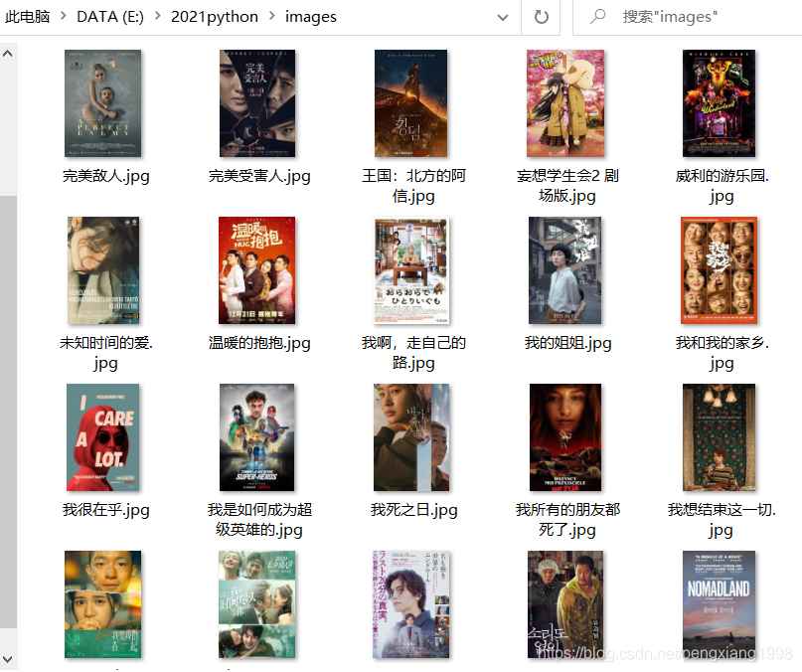Select 我死之日.jpg thumbnail
The height and width of the screenshot is (672, 802).
click(411, 437)
